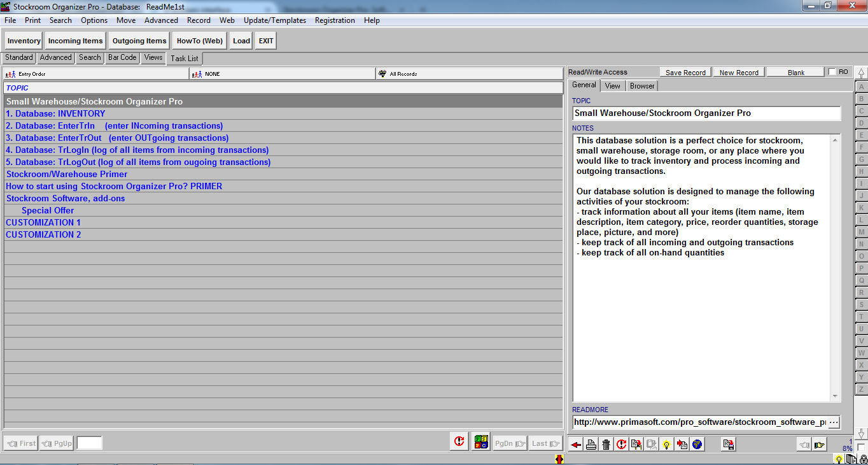
Task: Click the status bar light bulb icon
Action: tap(839, 459)
